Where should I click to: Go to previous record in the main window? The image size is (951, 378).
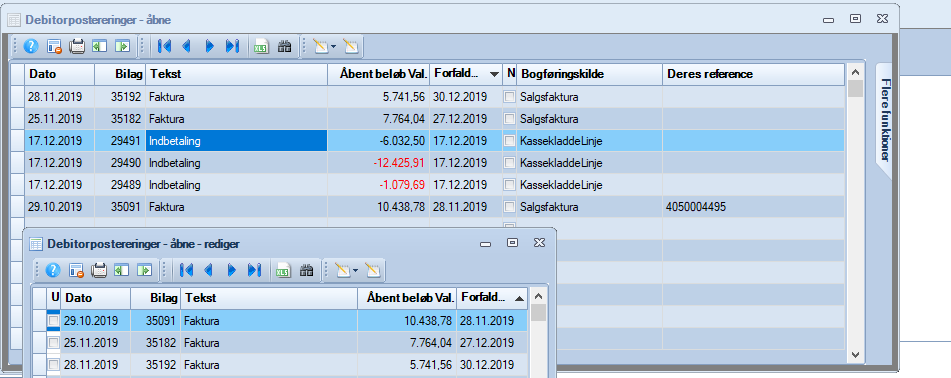coord(186,46)
